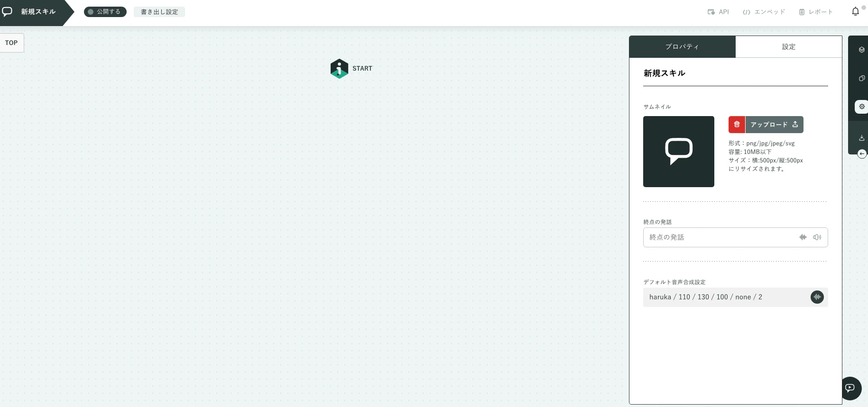The width and height of the screenshot is (868, 407).
Task: Open default voice synthesis settings waveform button
Action: tap(817, 297)
